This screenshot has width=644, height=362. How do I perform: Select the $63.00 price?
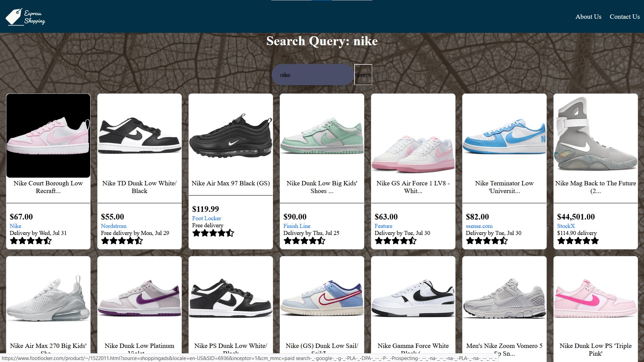click(x=386, y=217)
